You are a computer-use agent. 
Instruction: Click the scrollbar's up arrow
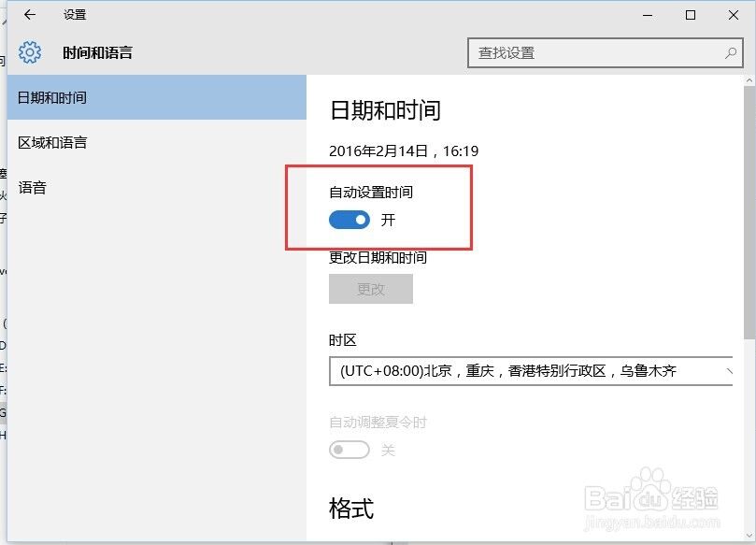coord(749,81)
